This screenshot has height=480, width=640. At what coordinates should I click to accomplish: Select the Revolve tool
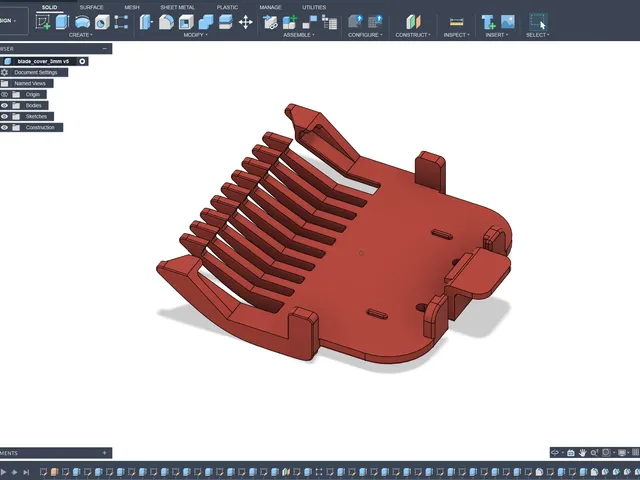click(x=82, y=22)
